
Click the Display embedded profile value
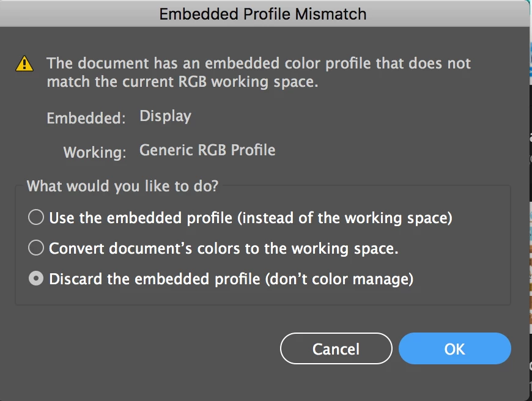click(165, 116)
